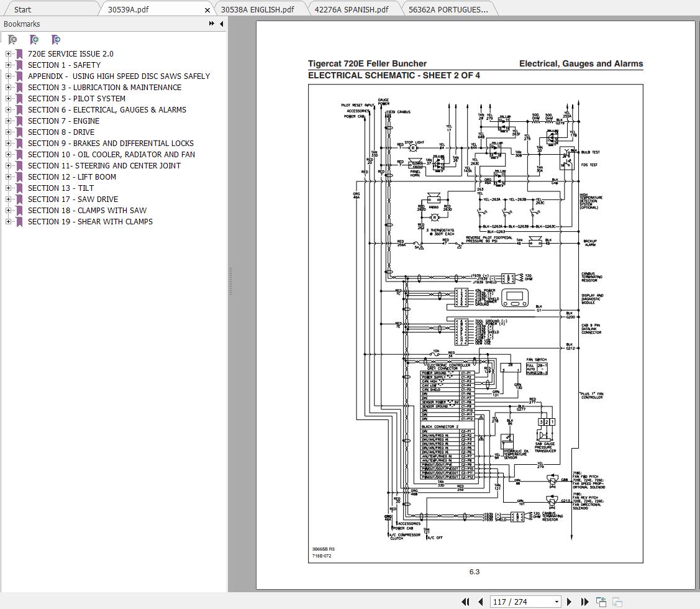Click the add new bookmark icon
Screen dimensions: 700x609
[x=34, y=39]
